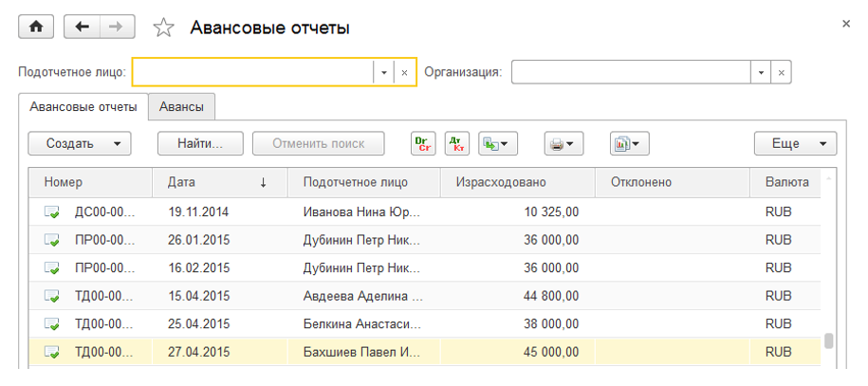Click into the Организация input field

point(631,73)
